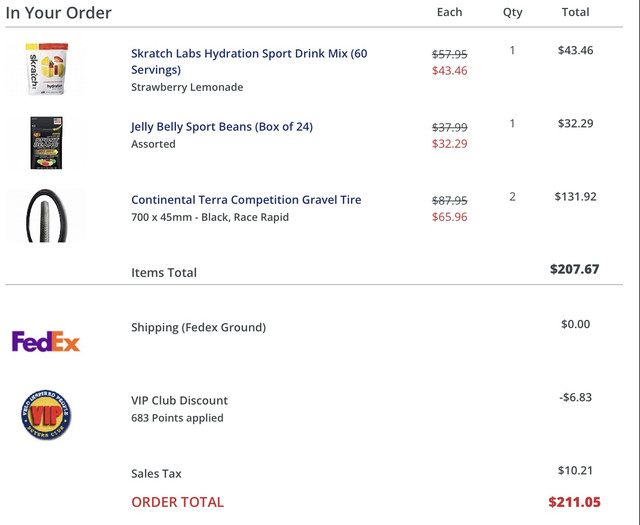Click the $43.46 sale price for Skratch

click(x=449, y=70)
